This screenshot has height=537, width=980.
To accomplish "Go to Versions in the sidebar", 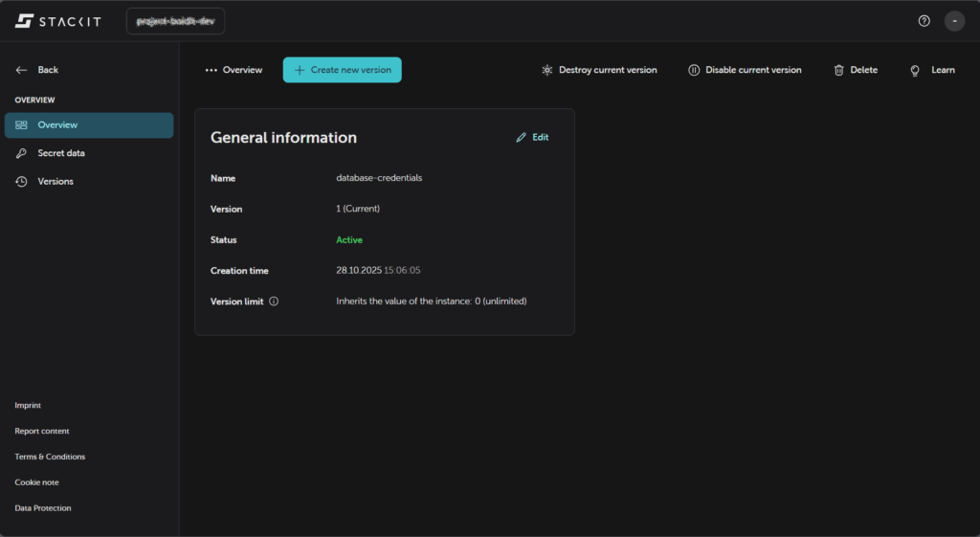I will [x=56, y=182].
